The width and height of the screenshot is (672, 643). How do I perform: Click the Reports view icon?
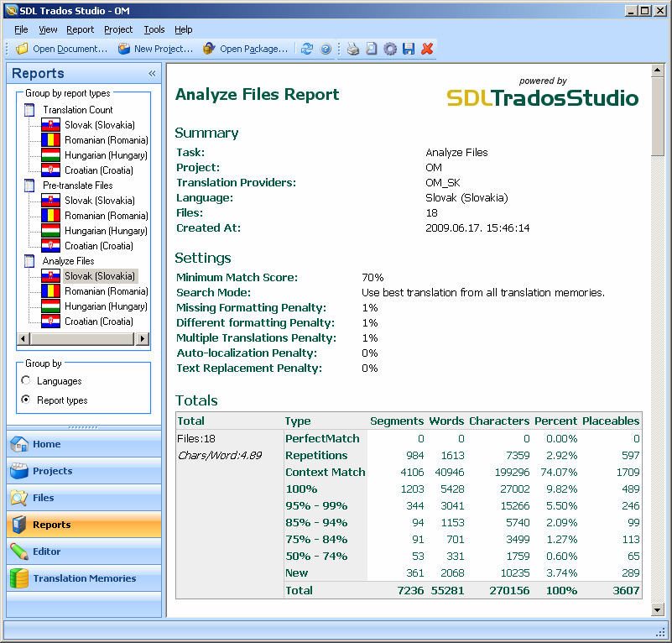click(x=19, y=525)
